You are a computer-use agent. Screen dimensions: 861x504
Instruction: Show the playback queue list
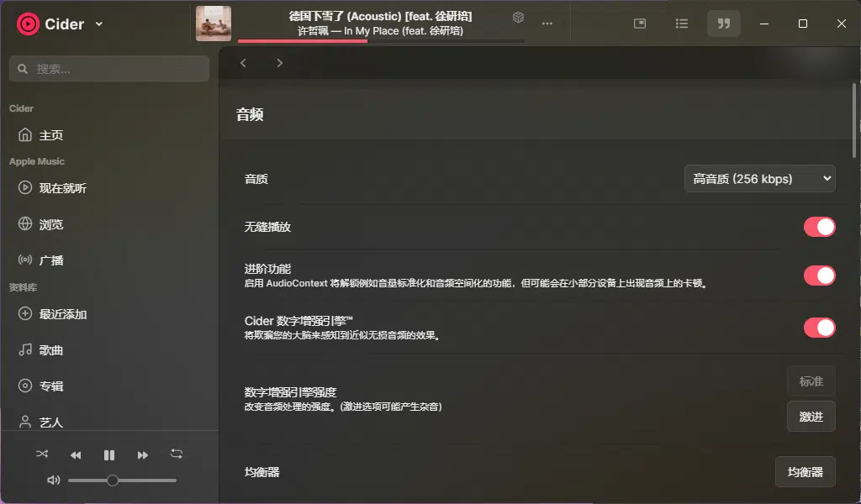(x=682, y=24)
